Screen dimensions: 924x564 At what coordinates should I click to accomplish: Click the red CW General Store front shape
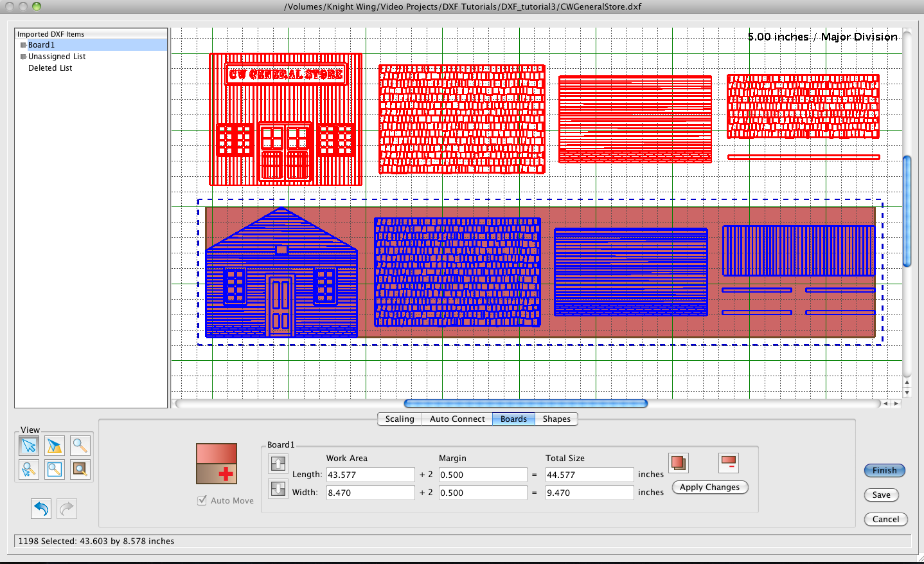pyautogui.click(x=286, y=120)
